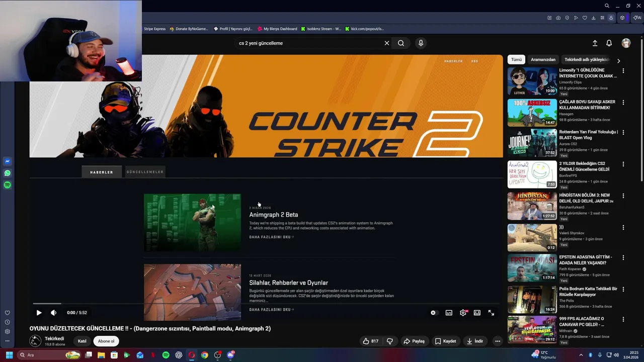Select the Aramanızdan filter chip
Viewport: 644px width, 362px height.
(x=543, y=59)
